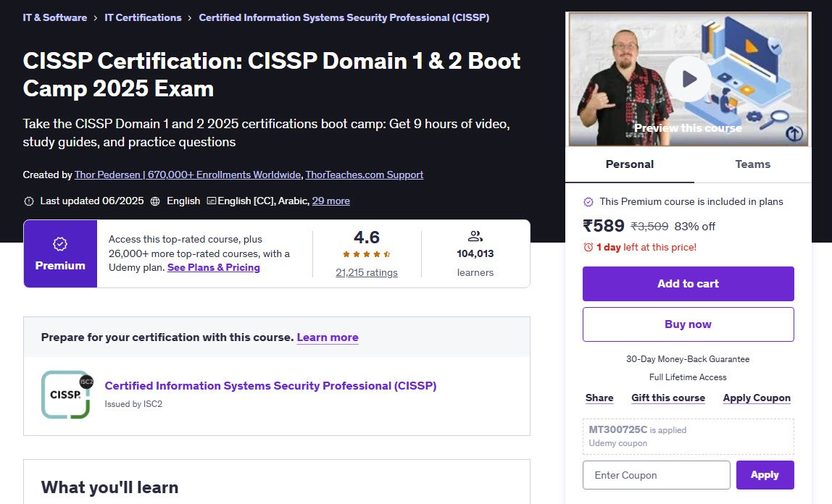Click the Buy now button
832x504 pixels.
click(689, 324)
